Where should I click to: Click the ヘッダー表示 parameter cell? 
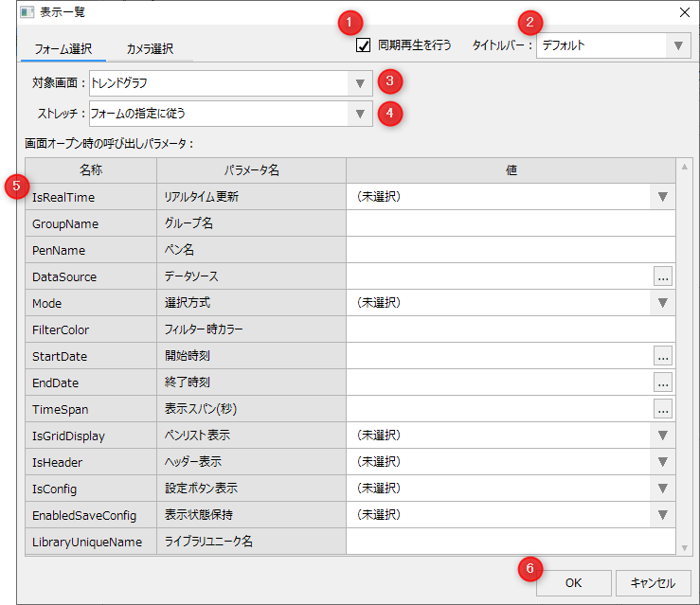click(251, 462)
